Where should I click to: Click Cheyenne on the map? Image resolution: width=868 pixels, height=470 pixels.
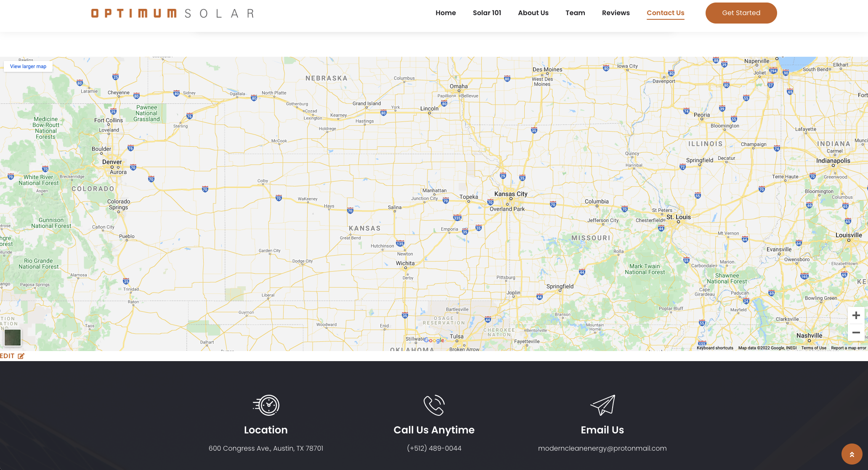tap(119, 93)
